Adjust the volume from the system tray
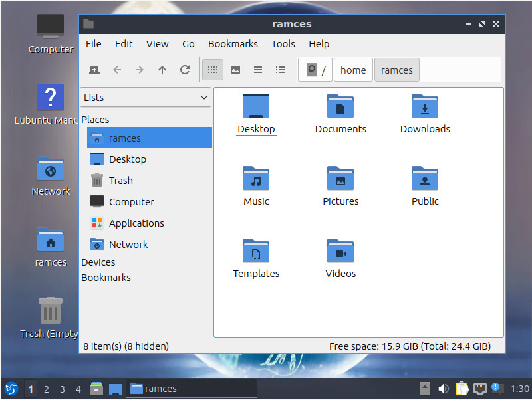 (x=443, y=389)
